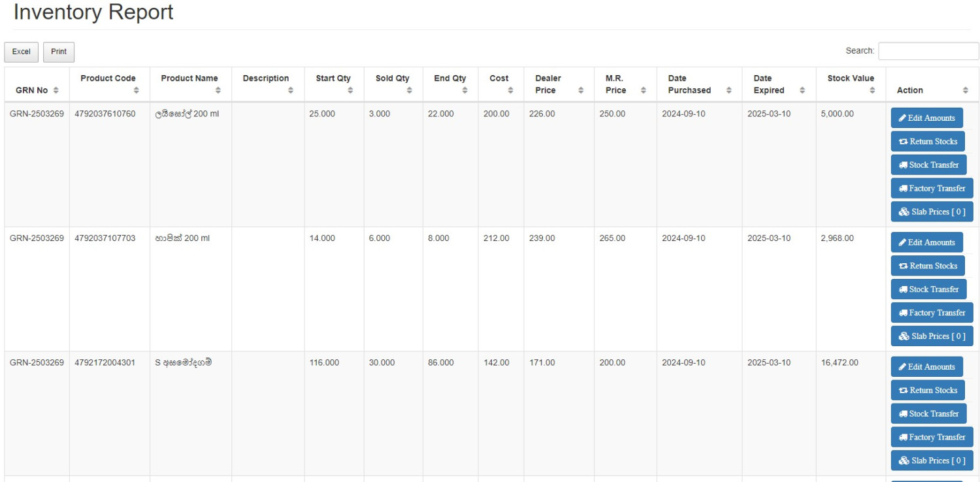The image size is (980, 482).
Task: Click Return Stocks icon for හාපික් 200 ml row
Action: pos(904,266)
